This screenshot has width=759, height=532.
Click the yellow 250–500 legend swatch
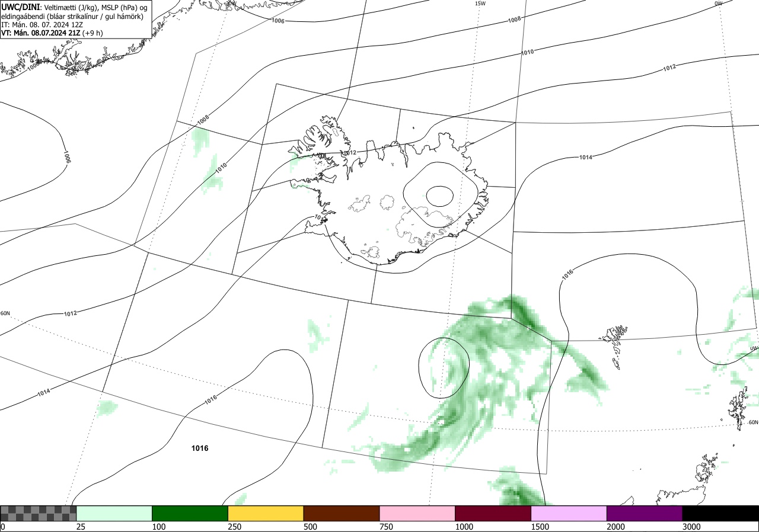[266, 513]
